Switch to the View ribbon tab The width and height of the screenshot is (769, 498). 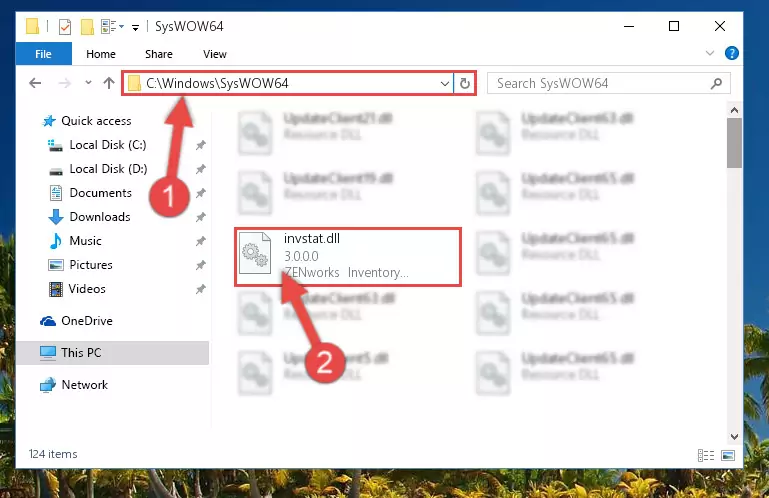point(215,54)
